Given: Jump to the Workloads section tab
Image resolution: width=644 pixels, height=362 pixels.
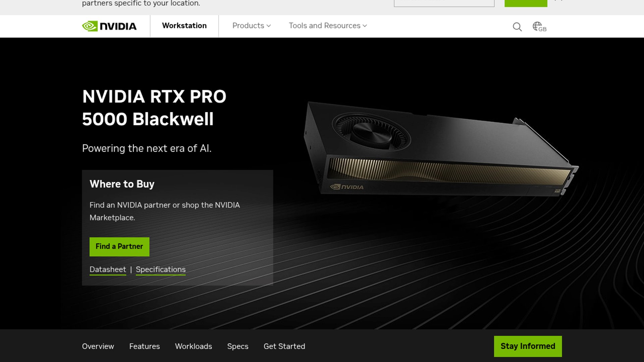Looking at the screenshot, I should [x=194, y=346].
